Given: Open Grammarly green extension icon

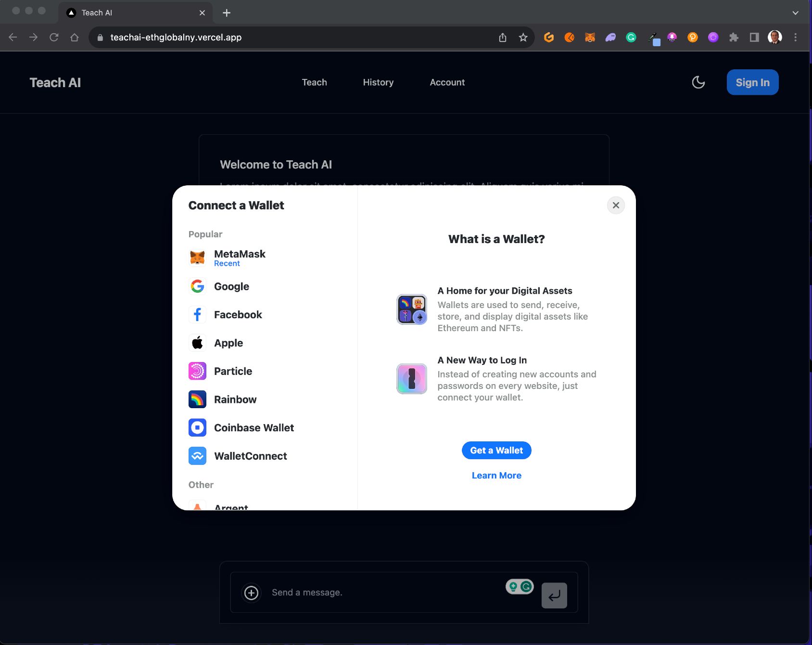Looking at the screenshot, I should pyautogui.click(x=631, y=37).
